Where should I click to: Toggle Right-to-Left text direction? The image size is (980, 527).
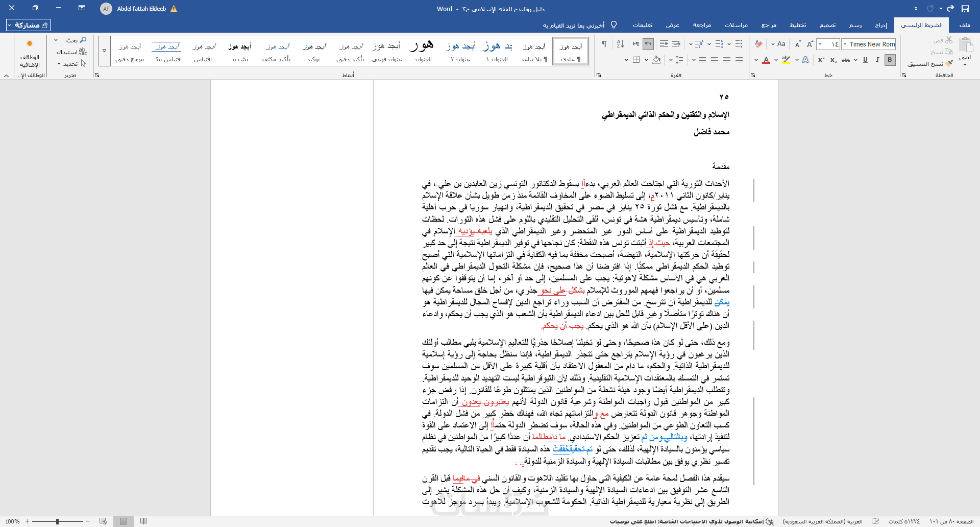[648, 44]
